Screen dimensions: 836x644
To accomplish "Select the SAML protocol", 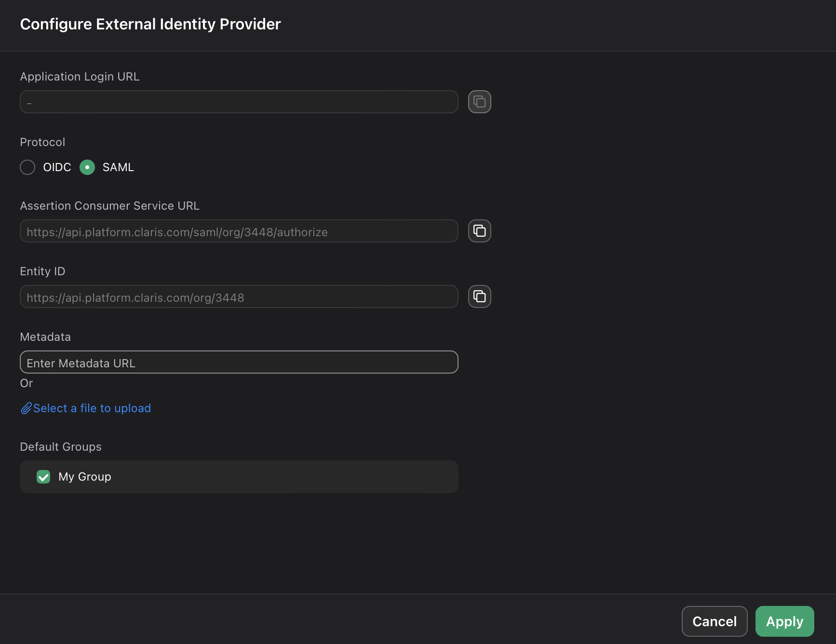I will (87, 167).
